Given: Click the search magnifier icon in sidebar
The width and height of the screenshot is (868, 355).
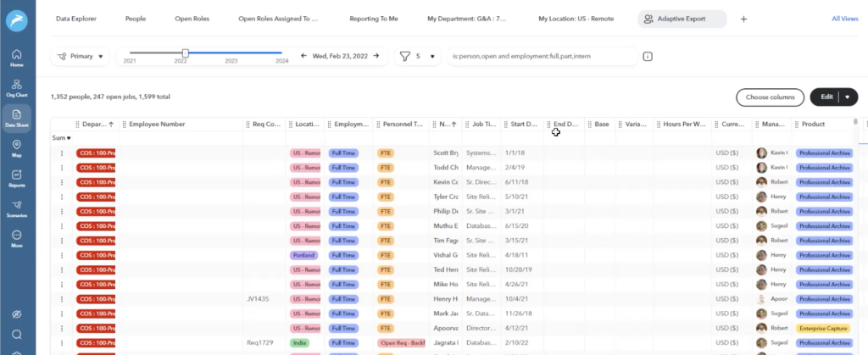Looking at the screenshot, I should [17, 334].
